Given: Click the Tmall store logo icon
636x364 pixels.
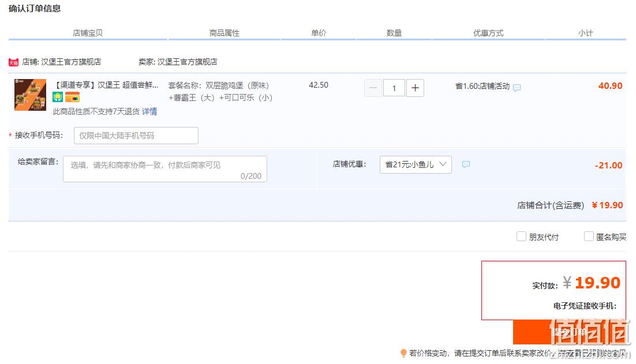Looking at the screenshot, I should (13, 62).
